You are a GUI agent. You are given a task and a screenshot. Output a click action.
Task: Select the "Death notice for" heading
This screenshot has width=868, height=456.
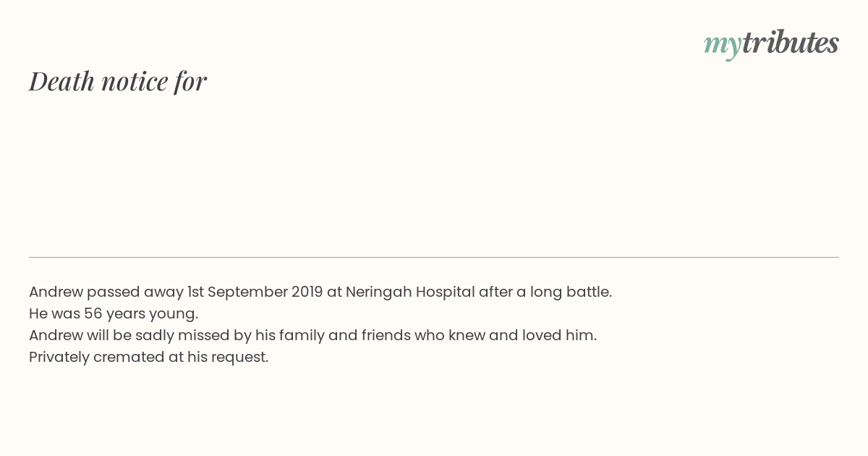[x=118, y=81]
